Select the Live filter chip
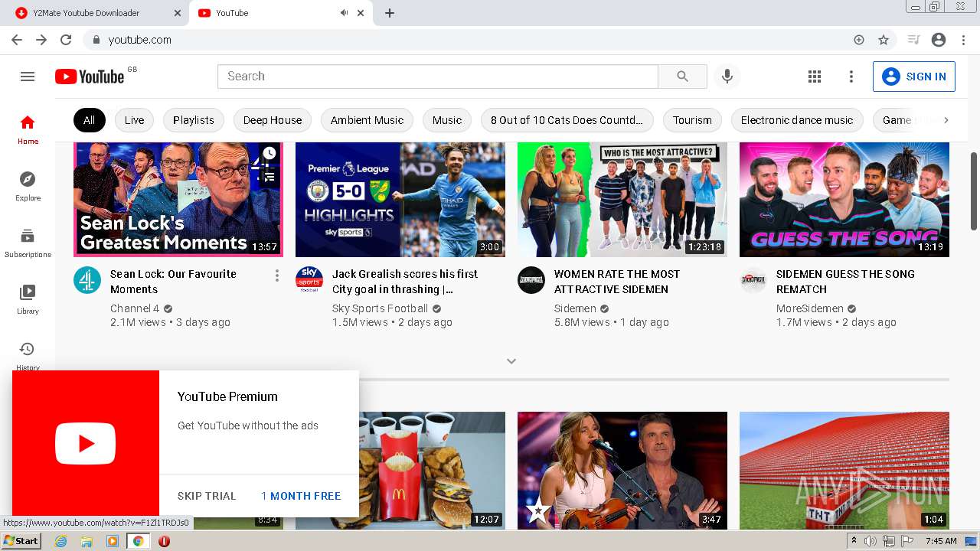980x551 pixels. click(135, 120)
